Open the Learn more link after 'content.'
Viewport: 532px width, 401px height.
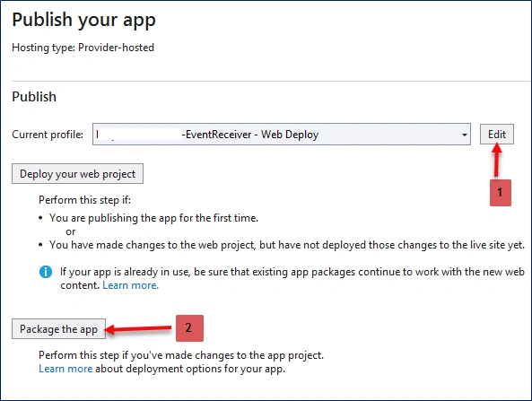click(x=130, y=285)
